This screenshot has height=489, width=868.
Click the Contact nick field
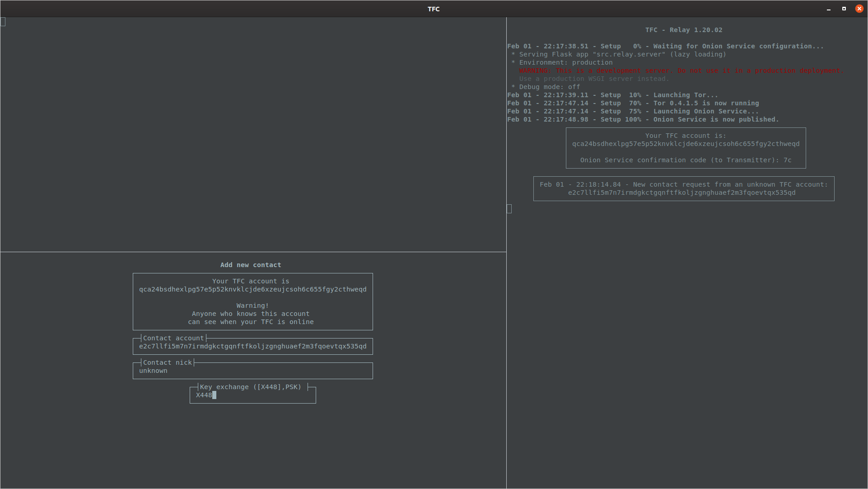tap(252, 371)
